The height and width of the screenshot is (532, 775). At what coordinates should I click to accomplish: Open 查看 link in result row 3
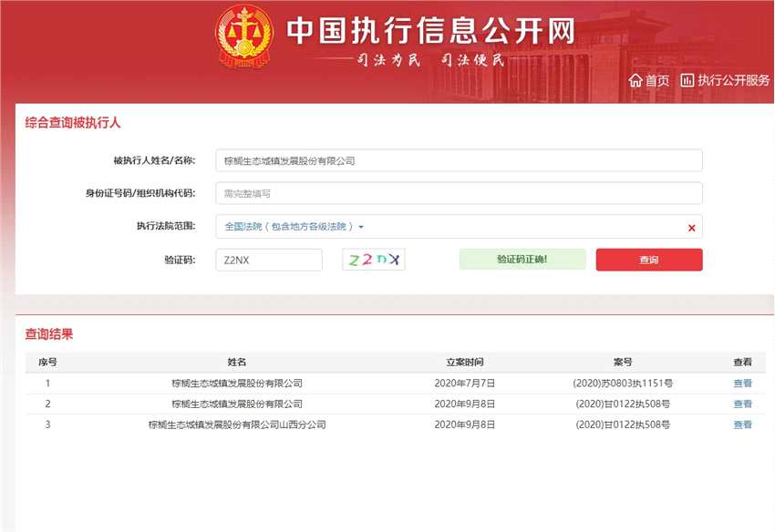(x=742, y=425)
